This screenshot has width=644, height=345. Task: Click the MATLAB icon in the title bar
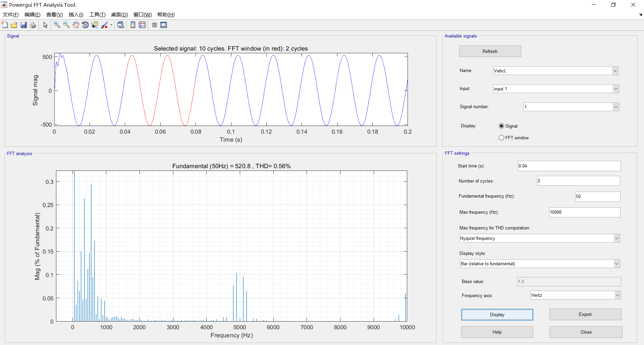(4, 5)
